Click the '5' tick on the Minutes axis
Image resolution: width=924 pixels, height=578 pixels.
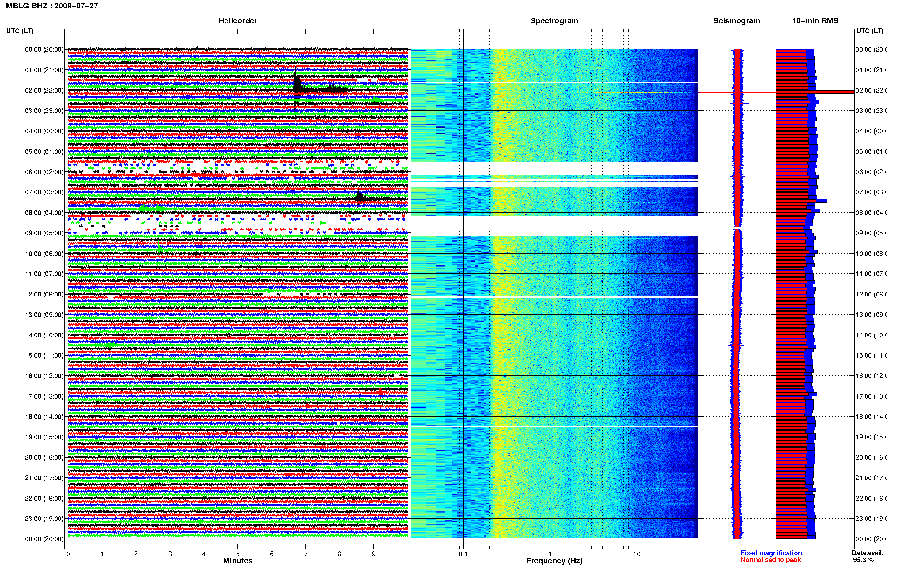[x=237, y=554]
